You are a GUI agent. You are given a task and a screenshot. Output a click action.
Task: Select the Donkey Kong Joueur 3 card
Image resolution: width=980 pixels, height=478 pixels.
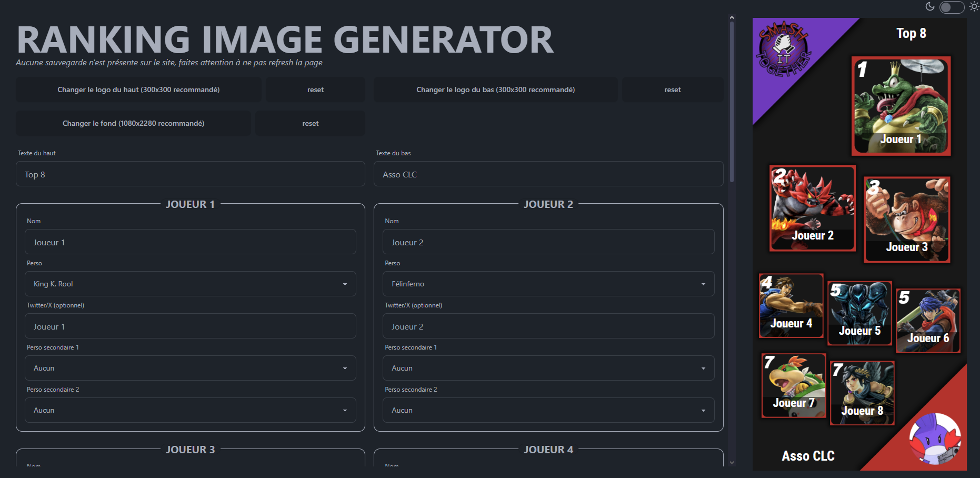coord(907,220)
